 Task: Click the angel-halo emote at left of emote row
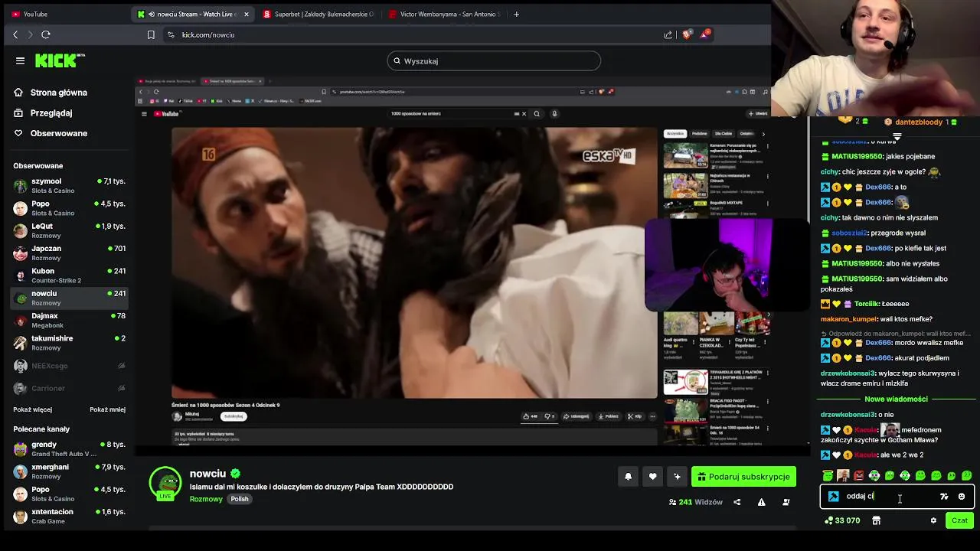(828, 476)
